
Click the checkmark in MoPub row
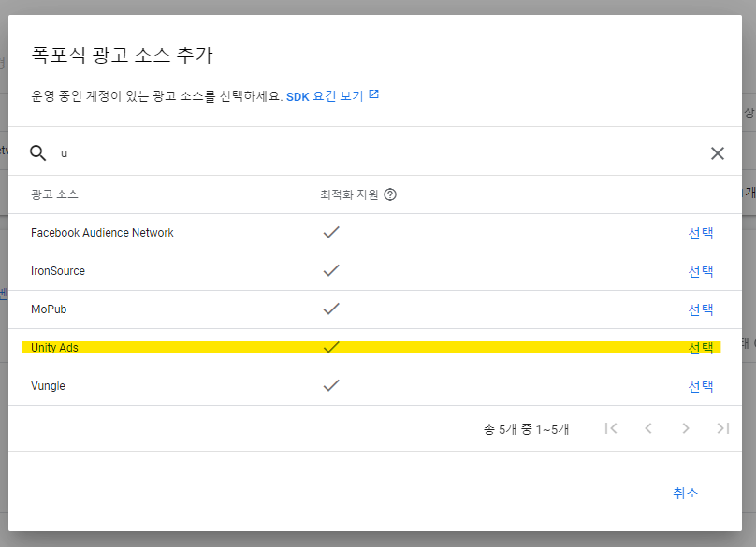pyautogui.click(x=331, y=309)
